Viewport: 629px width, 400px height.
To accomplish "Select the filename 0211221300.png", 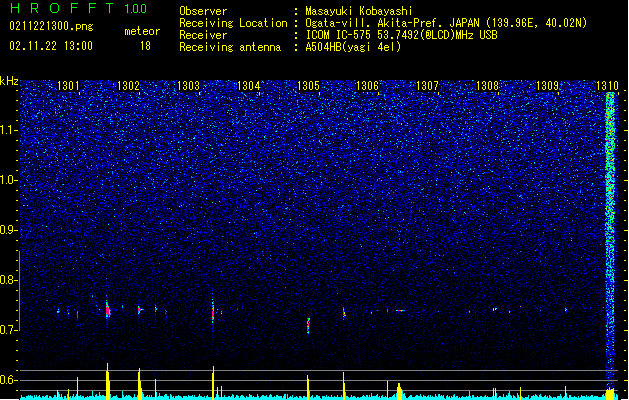I will (51, 26).
